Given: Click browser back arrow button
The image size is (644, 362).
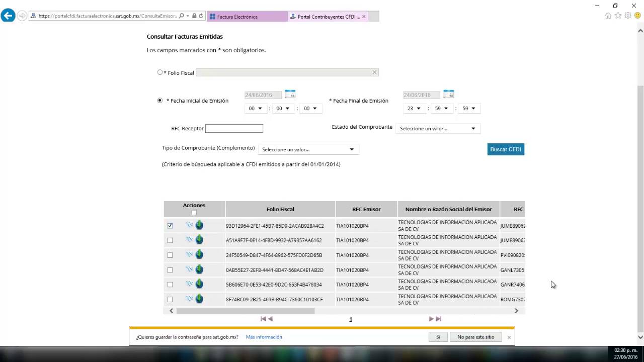Looking at the screenshot, I should tap(8, 16).
